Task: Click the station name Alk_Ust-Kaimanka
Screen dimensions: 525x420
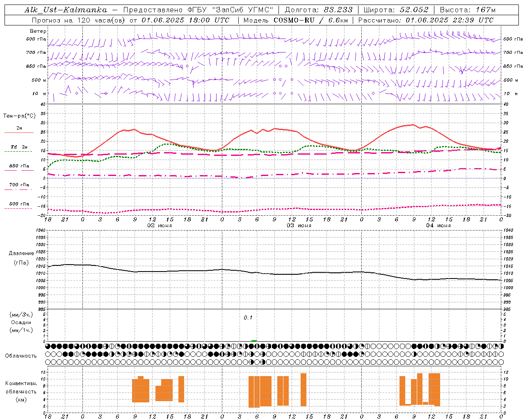Action: tap(66, 10)
